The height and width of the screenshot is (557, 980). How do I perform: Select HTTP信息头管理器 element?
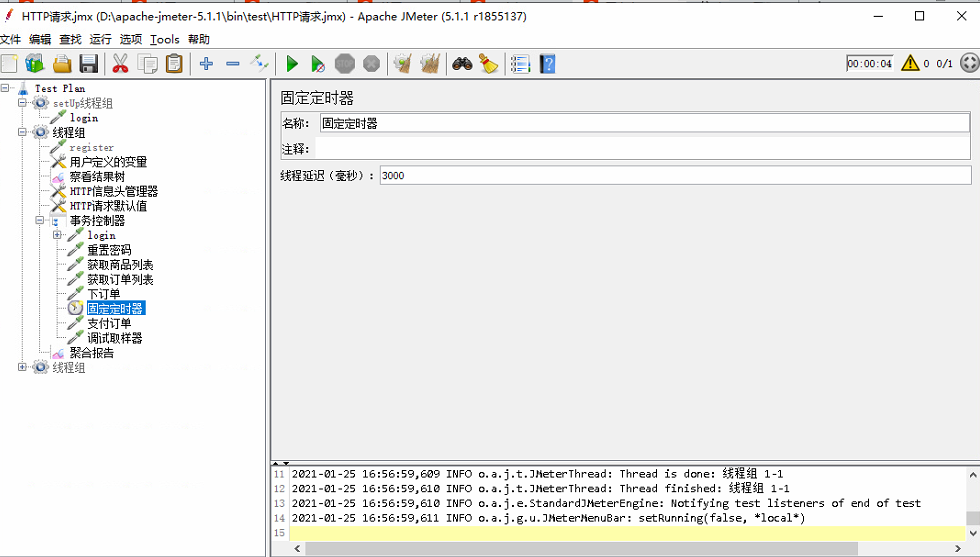click(x=114, y=191)
